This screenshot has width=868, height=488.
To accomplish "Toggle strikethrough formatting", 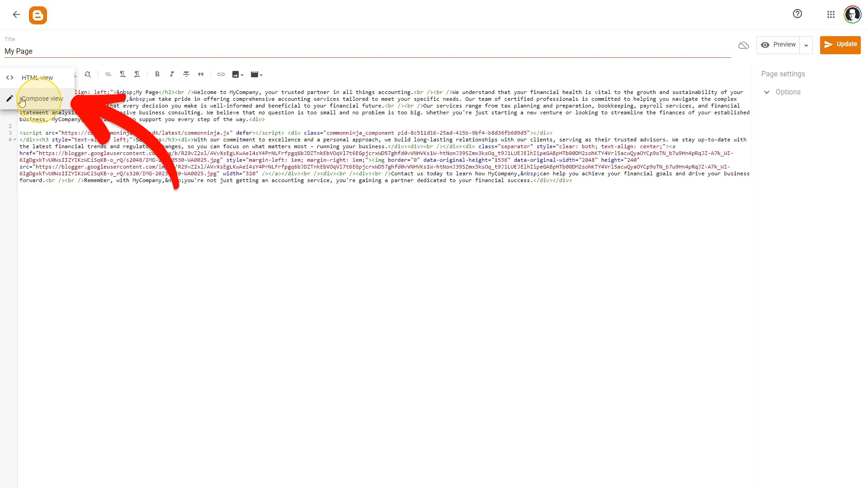I will tap(186, 75).
